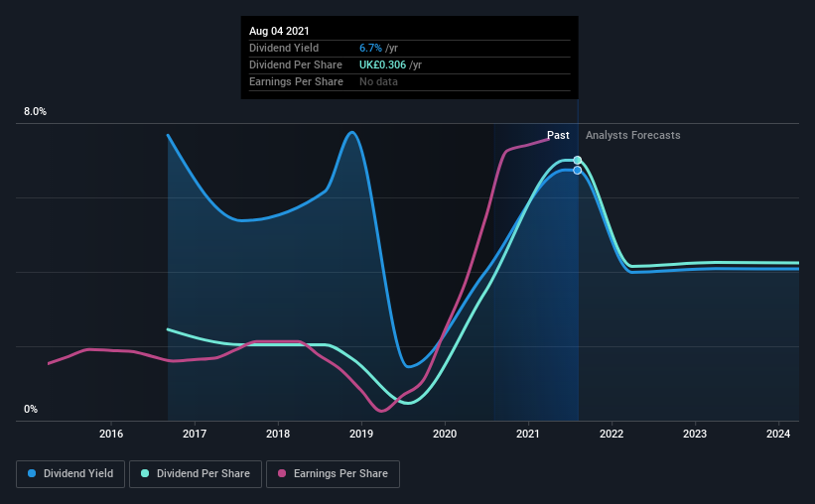815x504 pixels.
Task: Click the blue Dividend Yield data point marker
Action: click(x=578, y=171)
